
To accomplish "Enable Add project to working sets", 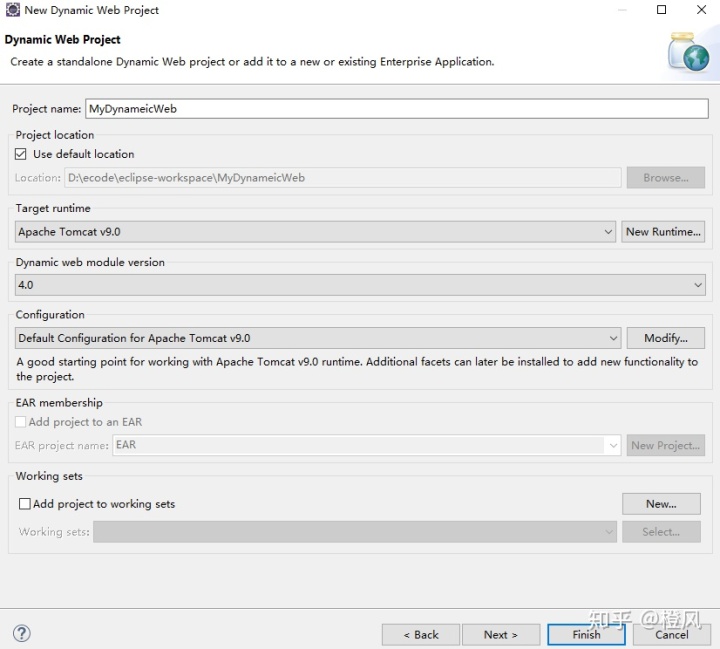I will 25,504.
